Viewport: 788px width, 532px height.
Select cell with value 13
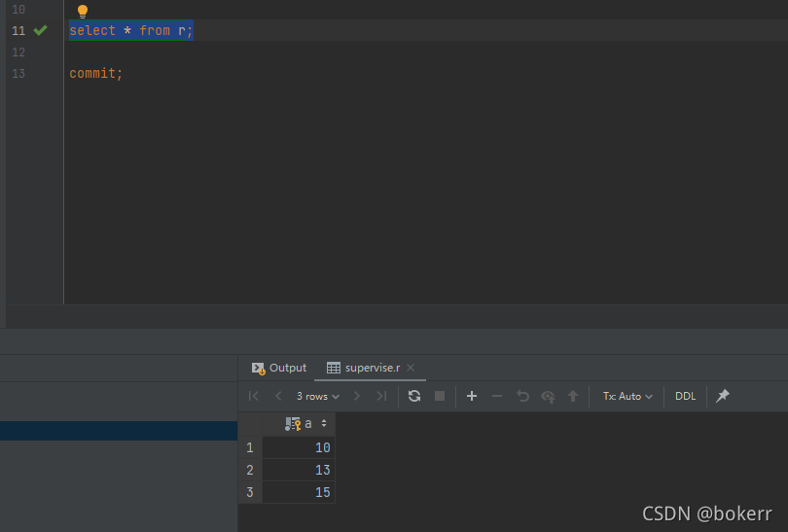coord(299,470)
